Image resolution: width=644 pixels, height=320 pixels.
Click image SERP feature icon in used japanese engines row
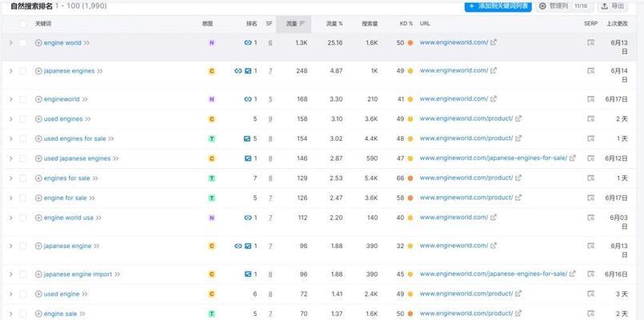248,158
